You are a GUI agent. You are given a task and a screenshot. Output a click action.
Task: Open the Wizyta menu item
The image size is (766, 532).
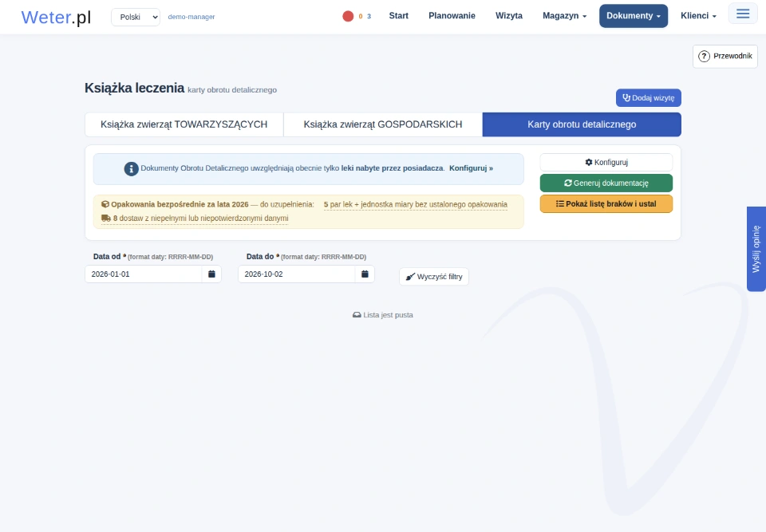[509, 16]
